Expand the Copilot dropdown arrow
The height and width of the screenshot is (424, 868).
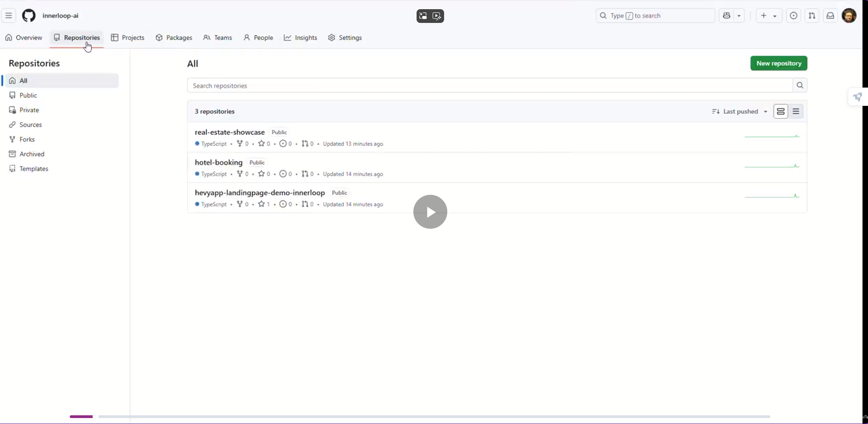coord(739,16)
